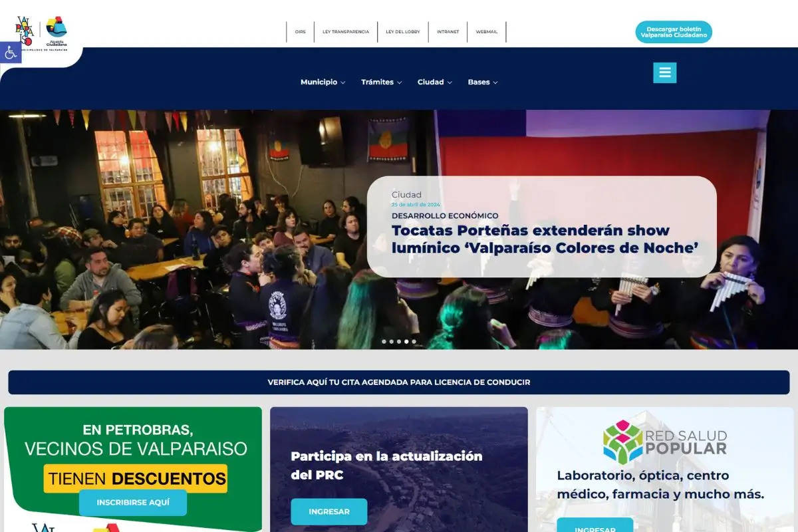Image resolution: width=798 pixels, height=532 pixels.
Task: Click Ingresar under the PRC update card
Action: [x=329, y=511]
